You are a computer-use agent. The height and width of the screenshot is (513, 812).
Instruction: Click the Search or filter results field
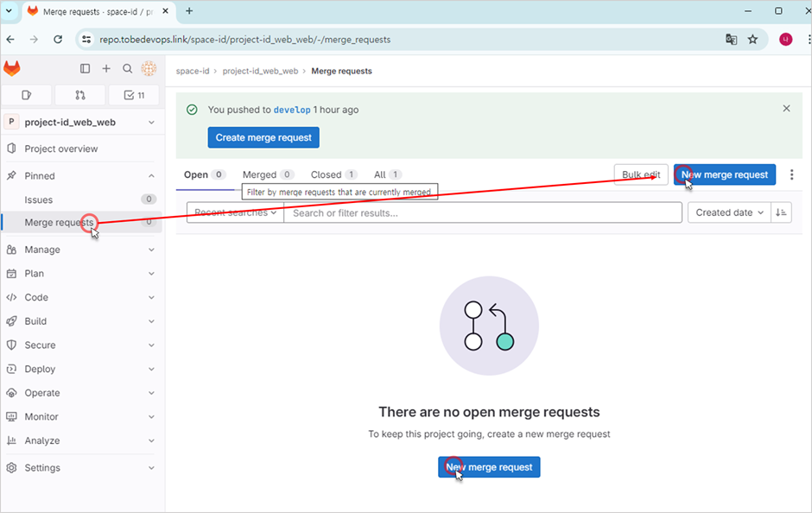(482, 212)
